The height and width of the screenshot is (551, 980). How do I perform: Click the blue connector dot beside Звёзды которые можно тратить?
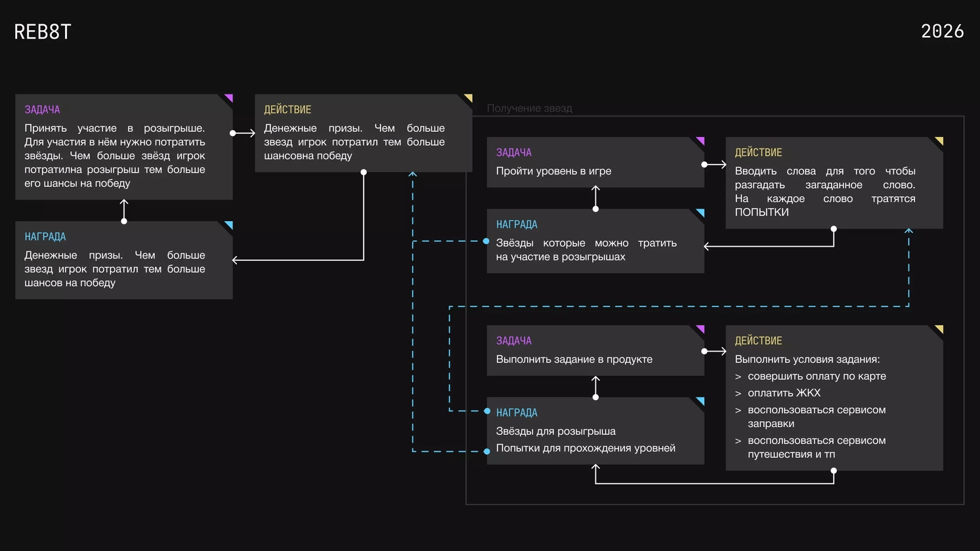coord(486,241)
